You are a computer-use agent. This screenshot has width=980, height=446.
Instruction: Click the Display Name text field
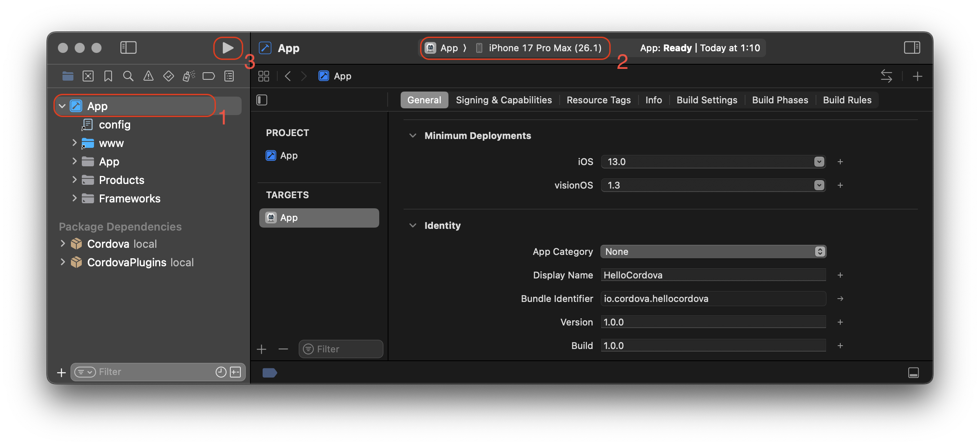713,275
